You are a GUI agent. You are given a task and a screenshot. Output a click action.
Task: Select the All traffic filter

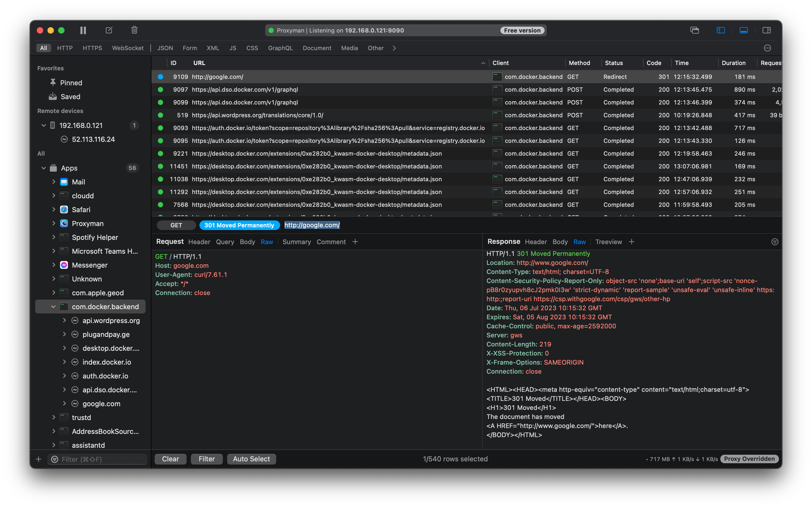point(43,48)
